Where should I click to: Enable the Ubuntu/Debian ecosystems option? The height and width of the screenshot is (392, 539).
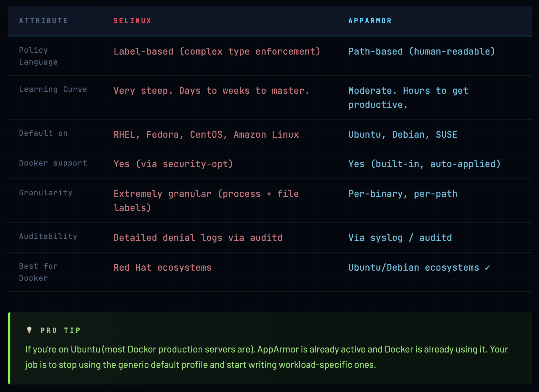pos(413,267)
